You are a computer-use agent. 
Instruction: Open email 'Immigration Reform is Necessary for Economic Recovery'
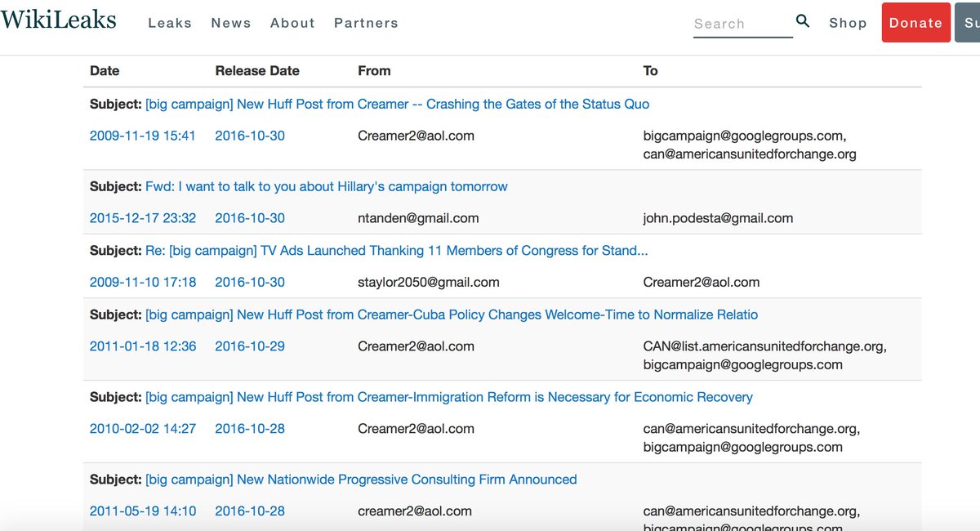449,397
